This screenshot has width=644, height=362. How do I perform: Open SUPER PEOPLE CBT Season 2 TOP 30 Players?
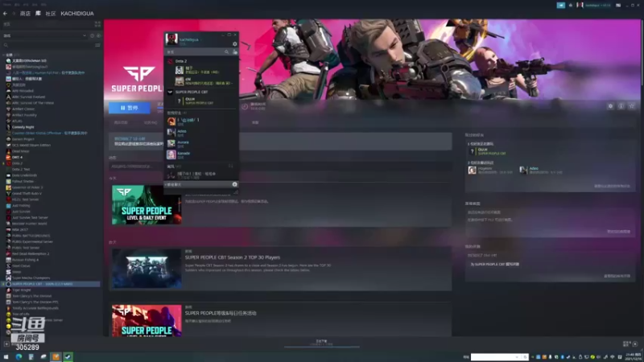pos(233,257)
